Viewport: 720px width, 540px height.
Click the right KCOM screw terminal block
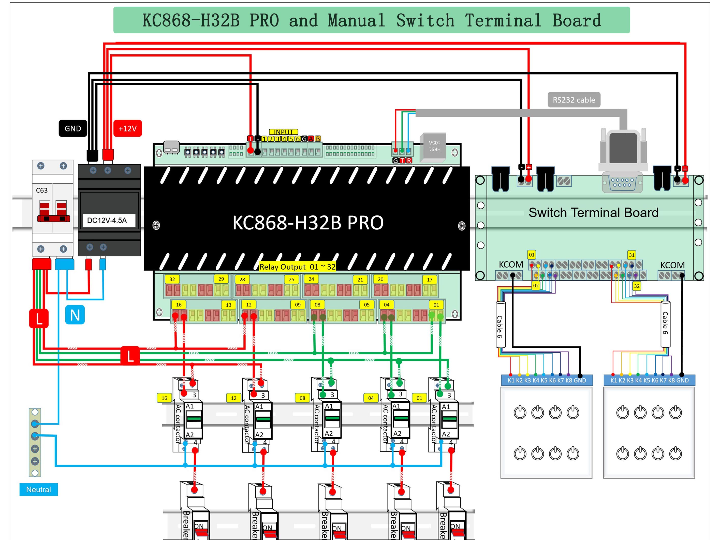coord(671,276)
